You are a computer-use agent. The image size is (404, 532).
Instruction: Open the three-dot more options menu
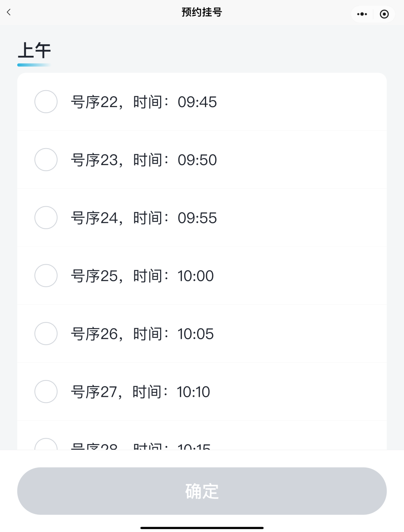coord(362,14)
